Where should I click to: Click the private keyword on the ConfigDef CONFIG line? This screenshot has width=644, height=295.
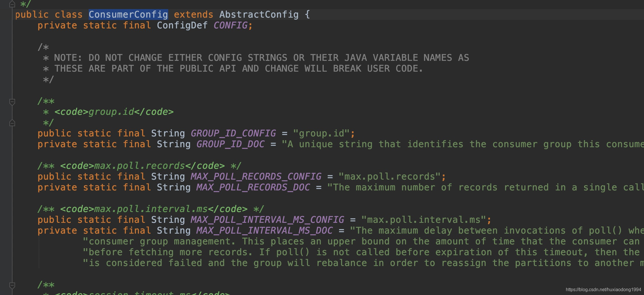(x=57, y=25)
